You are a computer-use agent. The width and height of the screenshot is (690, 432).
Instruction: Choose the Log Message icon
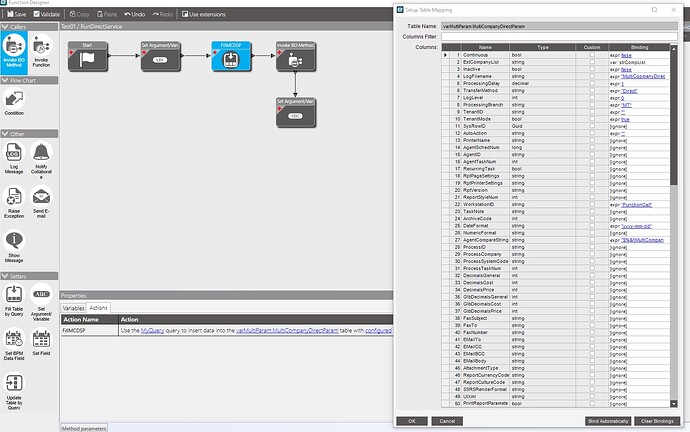[14, 158]
